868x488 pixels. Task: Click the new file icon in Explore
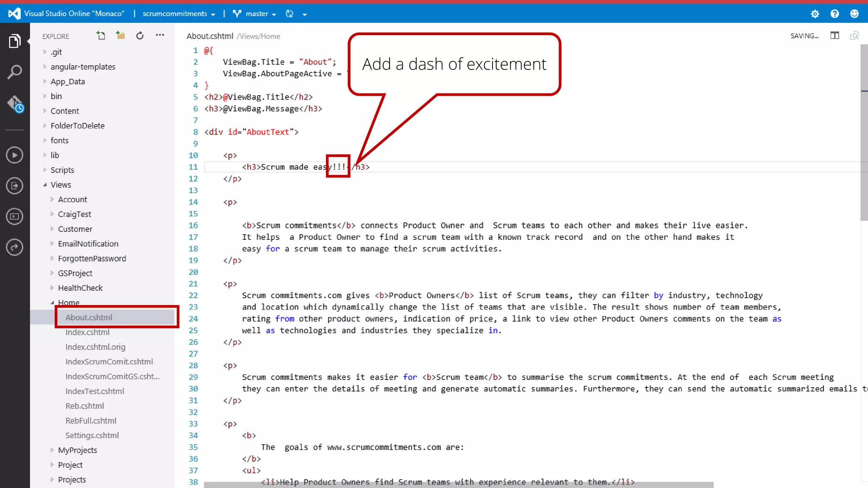pos(101,36)
